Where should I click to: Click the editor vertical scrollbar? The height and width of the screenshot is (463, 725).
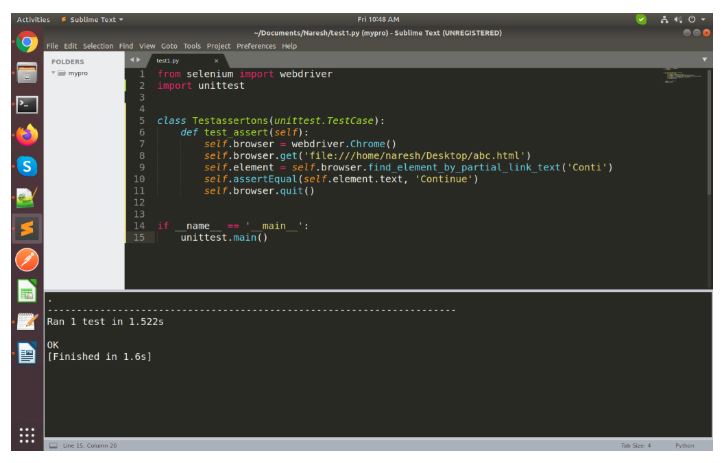click(x=709, y=132)
